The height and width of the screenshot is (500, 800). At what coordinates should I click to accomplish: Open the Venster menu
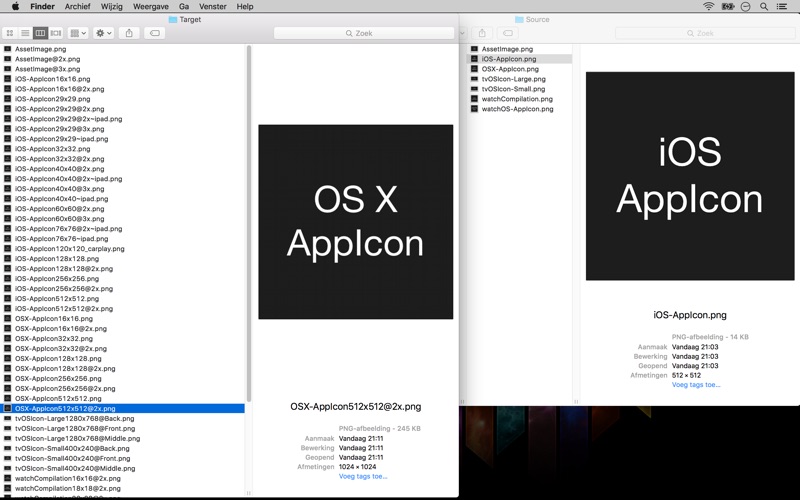coord(212,6)
